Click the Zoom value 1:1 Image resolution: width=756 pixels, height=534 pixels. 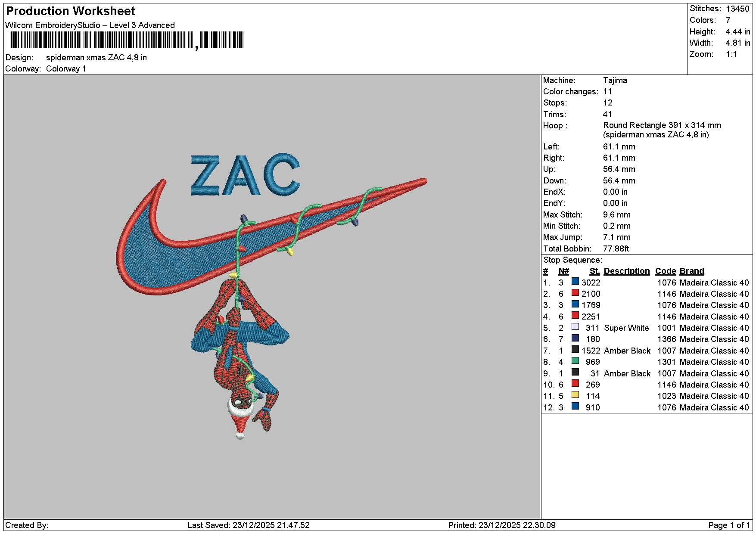731,54
